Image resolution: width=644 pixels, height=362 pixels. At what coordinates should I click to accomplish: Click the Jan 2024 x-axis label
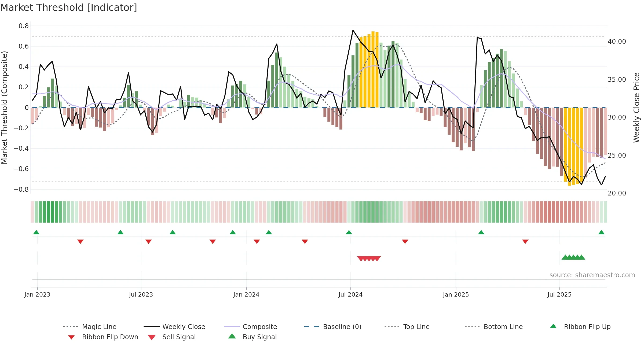tap(246, 294)
